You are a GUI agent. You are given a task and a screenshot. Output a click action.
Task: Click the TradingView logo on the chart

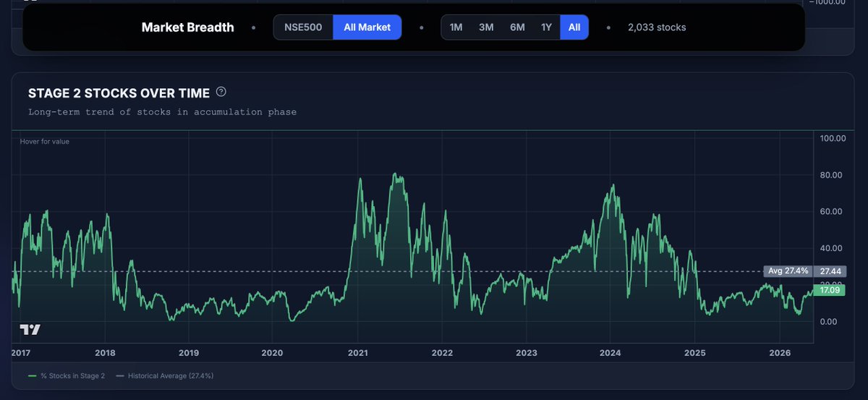tap(30, 330)
